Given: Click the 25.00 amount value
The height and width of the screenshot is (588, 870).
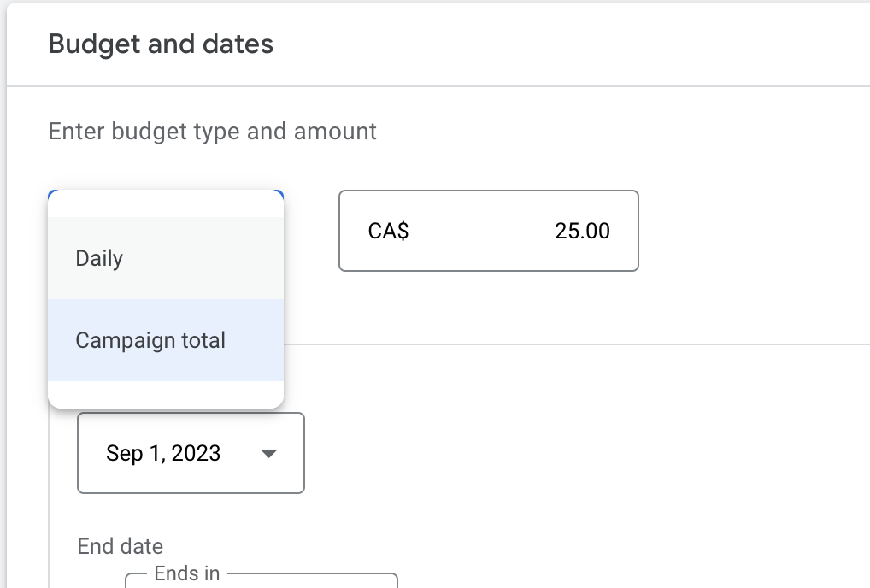Looking at the screenshot, I should click(x=582, y=231).
